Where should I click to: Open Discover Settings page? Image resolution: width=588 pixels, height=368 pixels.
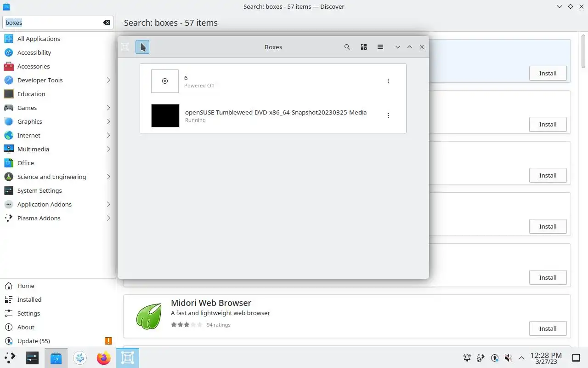pyautogui.click(x=58, y=313)
